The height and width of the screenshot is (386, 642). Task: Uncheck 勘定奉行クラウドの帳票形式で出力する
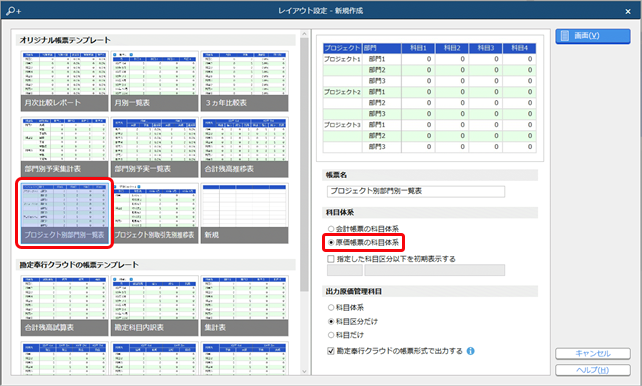pos(331,351)
